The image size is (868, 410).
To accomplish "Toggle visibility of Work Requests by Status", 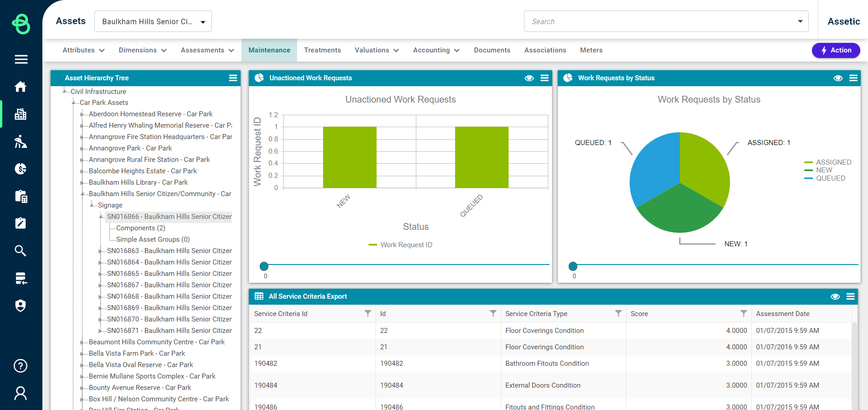I will coord(838,78).
